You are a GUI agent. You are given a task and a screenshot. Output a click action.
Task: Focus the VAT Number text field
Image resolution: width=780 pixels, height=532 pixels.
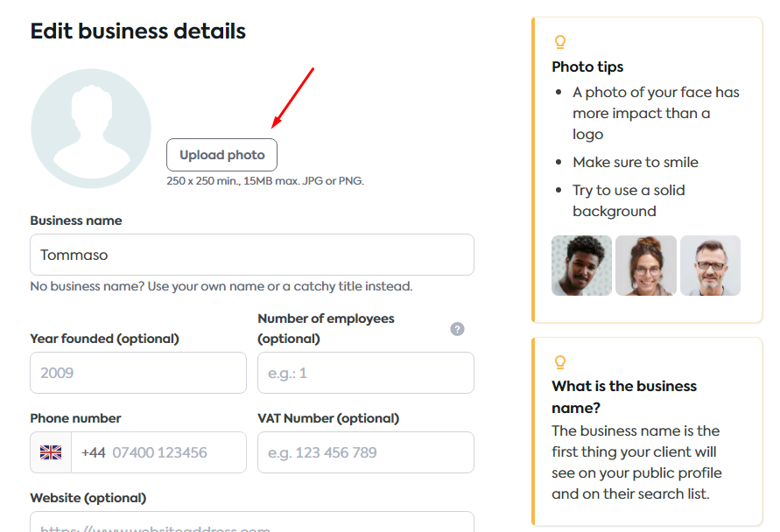coord(365,452)
